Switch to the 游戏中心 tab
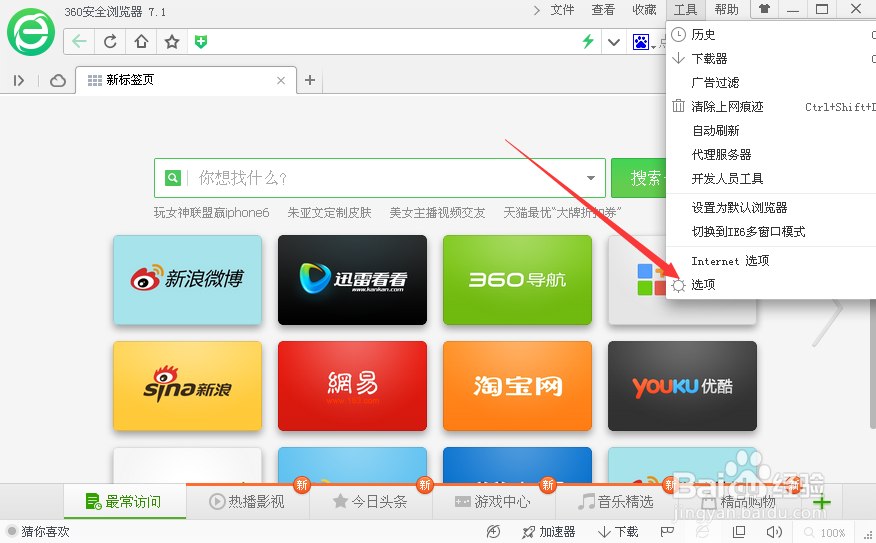This screenshot has width=876, height=543. (x=493, y=502)
